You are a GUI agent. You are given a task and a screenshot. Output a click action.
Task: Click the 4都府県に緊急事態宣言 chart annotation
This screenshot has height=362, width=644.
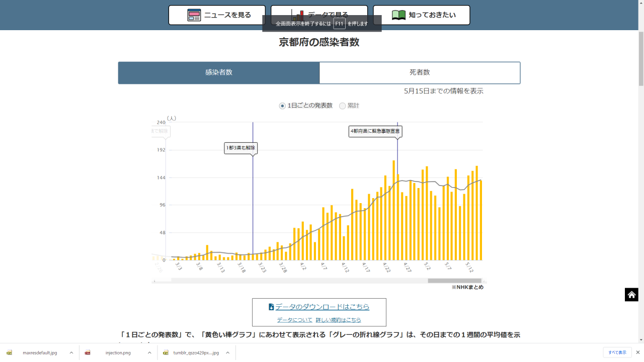375,131
